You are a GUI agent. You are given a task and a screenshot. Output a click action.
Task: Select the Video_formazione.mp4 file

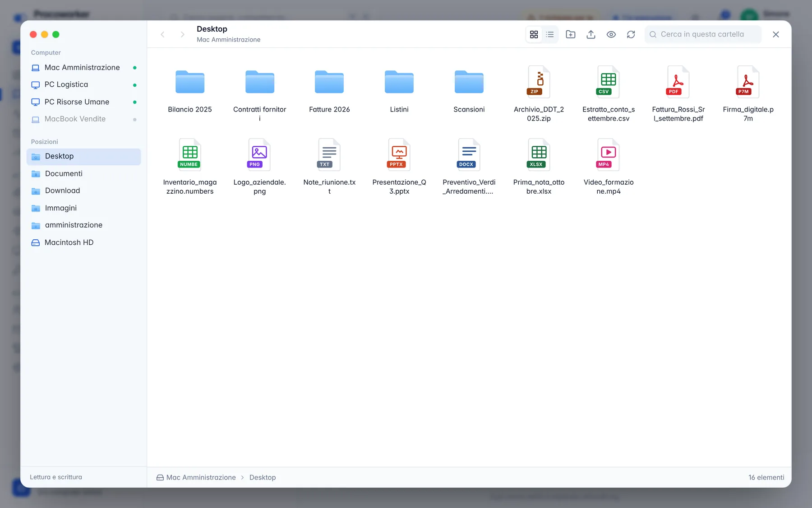click(609, 167)
